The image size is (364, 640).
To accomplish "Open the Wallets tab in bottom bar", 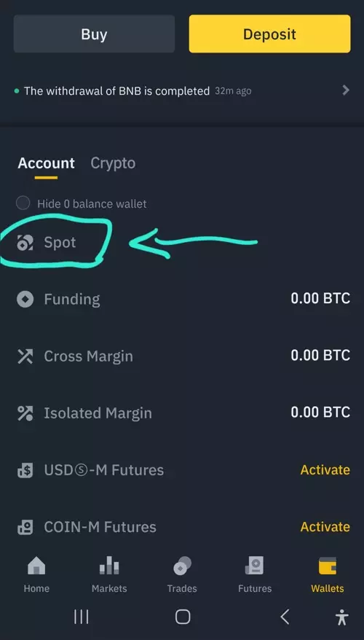I will [x=328, y=574].
